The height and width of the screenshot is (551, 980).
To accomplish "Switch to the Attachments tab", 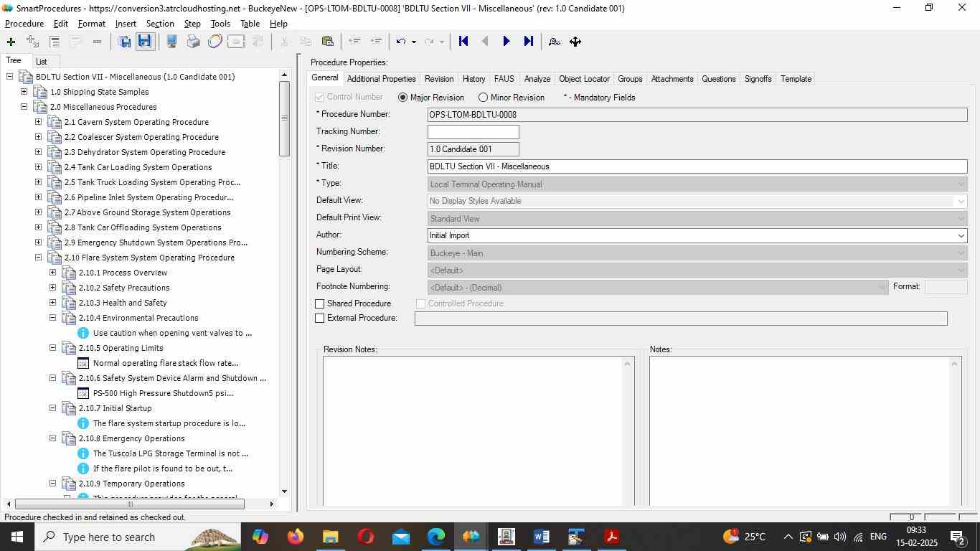I will [x=672, y=79].
